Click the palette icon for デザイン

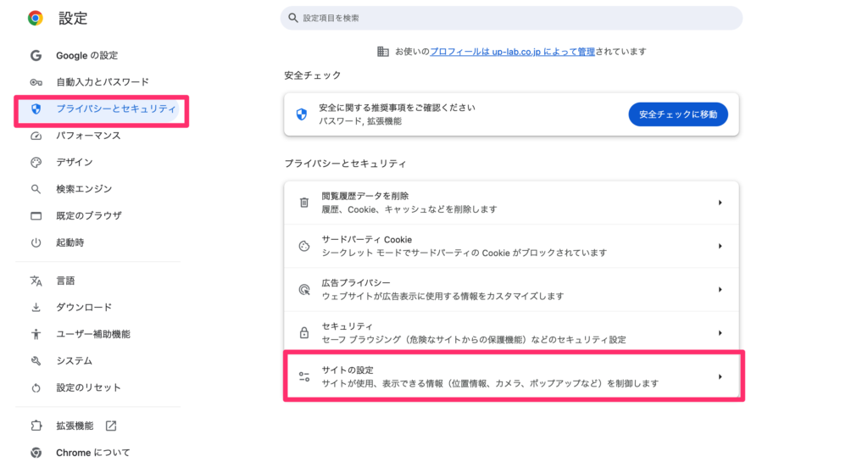click(36, 162)
